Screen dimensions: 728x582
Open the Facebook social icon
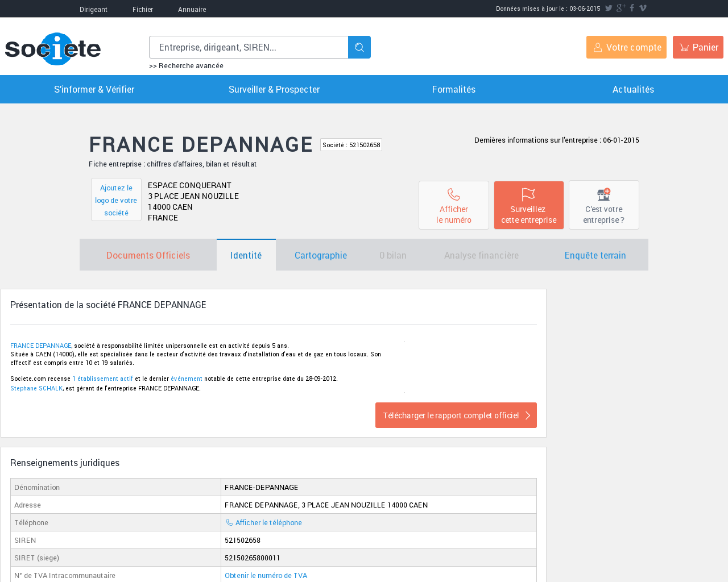coord(632,8)
